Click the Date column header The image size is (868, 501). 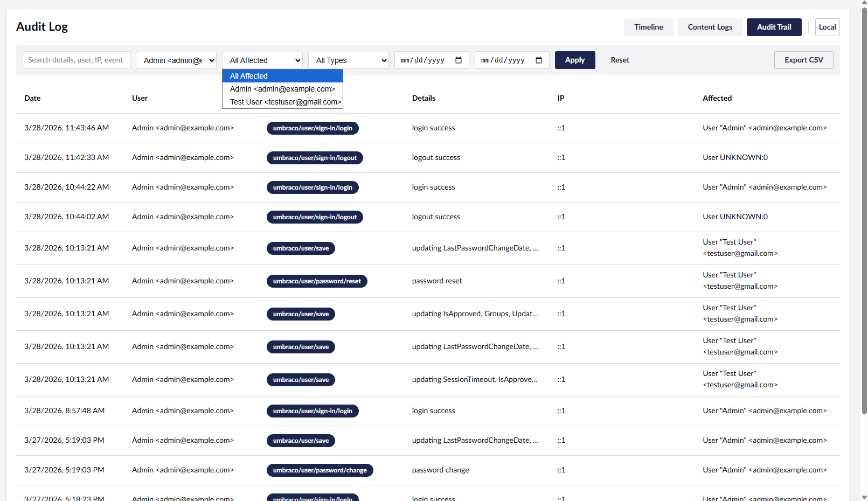tap(32, 98)
